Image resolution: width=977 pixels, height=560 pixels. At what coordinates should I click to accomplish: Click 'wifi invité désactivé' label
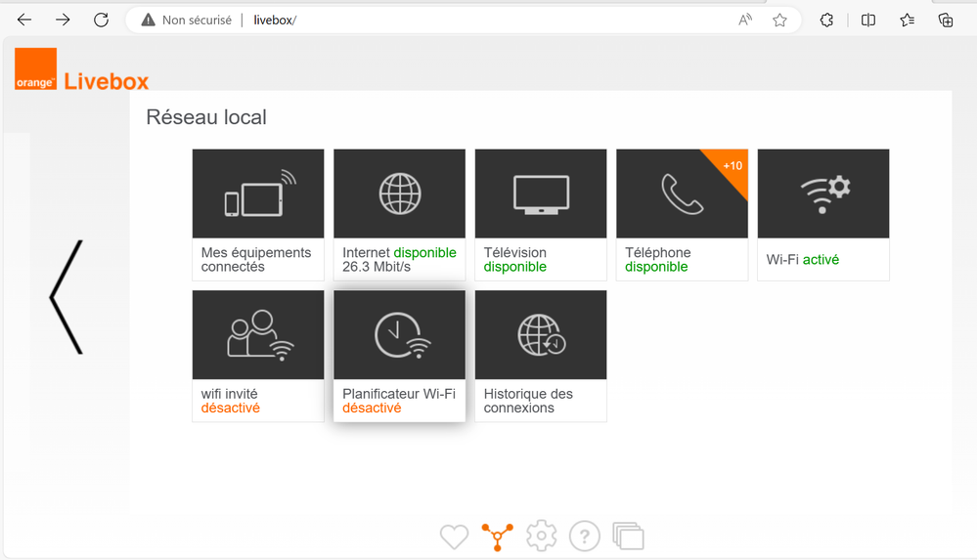point(231,401)
